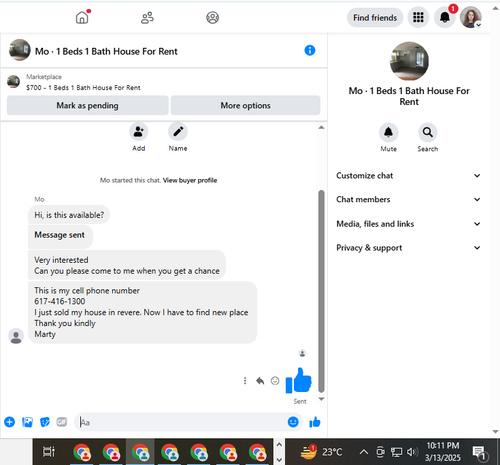Open the View buyer profile link

(190, 180)
